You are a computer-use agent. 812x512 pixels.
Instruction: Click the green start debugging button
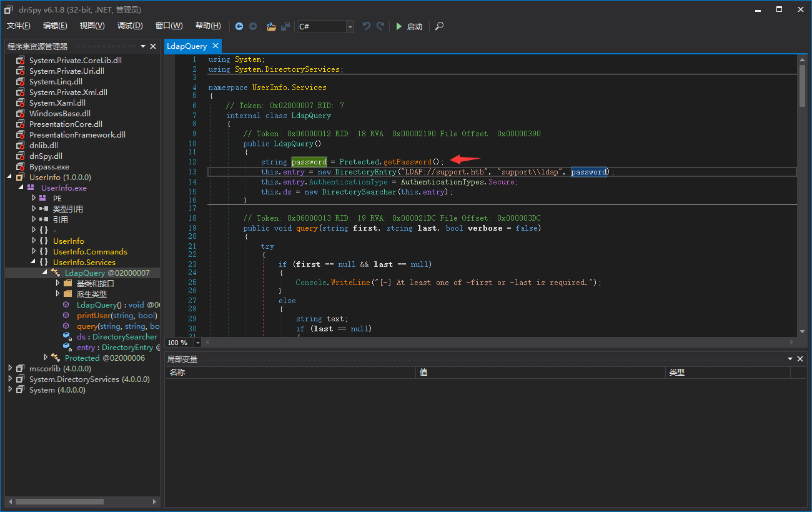pos(408,26)
